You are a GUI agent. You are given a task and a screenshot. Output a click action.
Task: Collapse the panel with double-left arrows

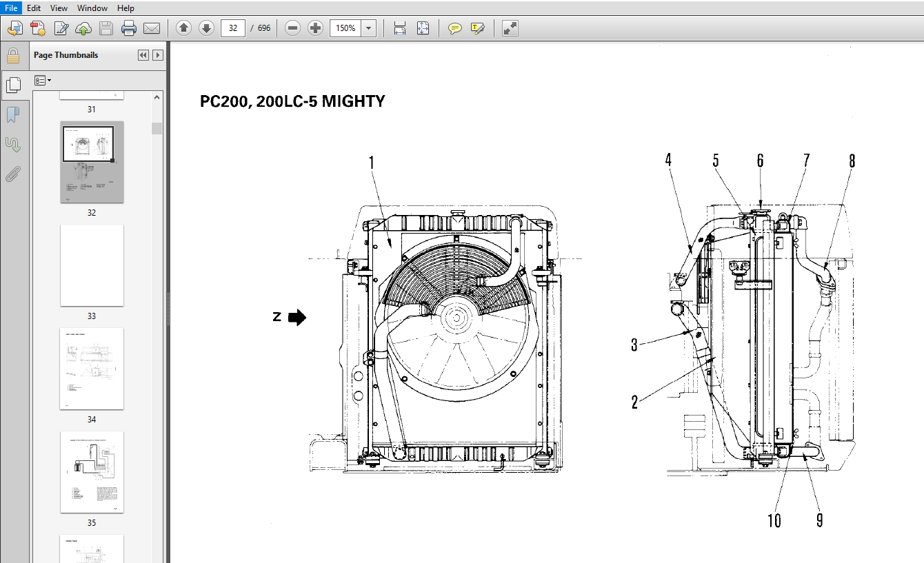click(x=143, y=55)
